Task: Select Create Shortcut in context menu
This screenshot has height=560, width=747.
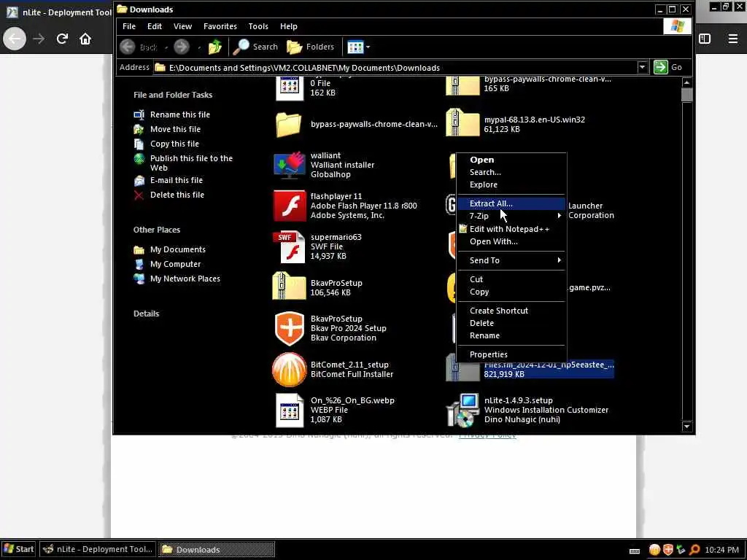Action: click(511, 311)
